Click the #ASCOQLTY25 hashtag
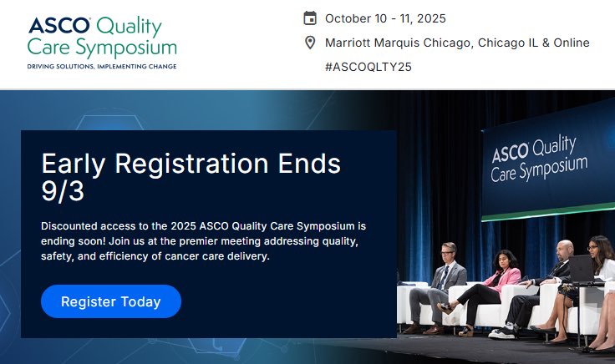The image size is (615, 364). coord(368,67)
